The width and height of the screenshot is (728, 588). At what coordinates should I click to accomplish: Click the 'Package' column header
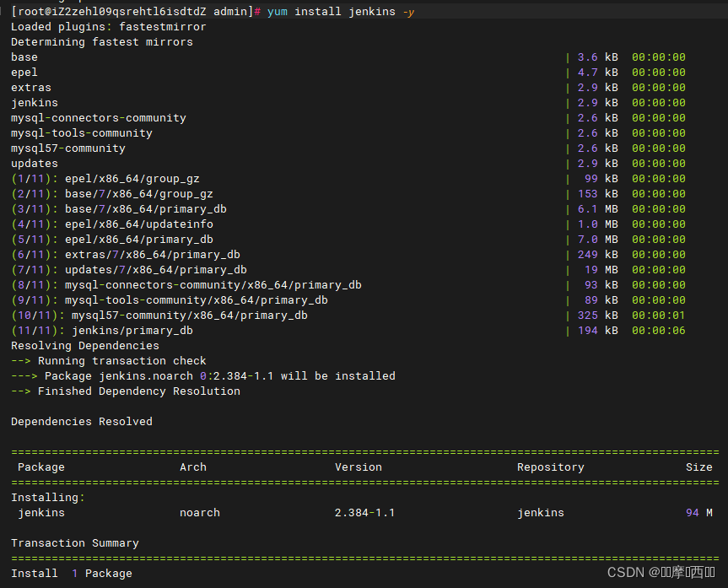point(41,467)
